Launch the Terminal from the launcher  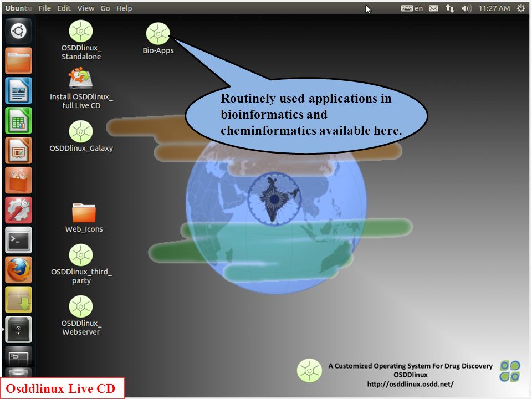coord(18,240)
